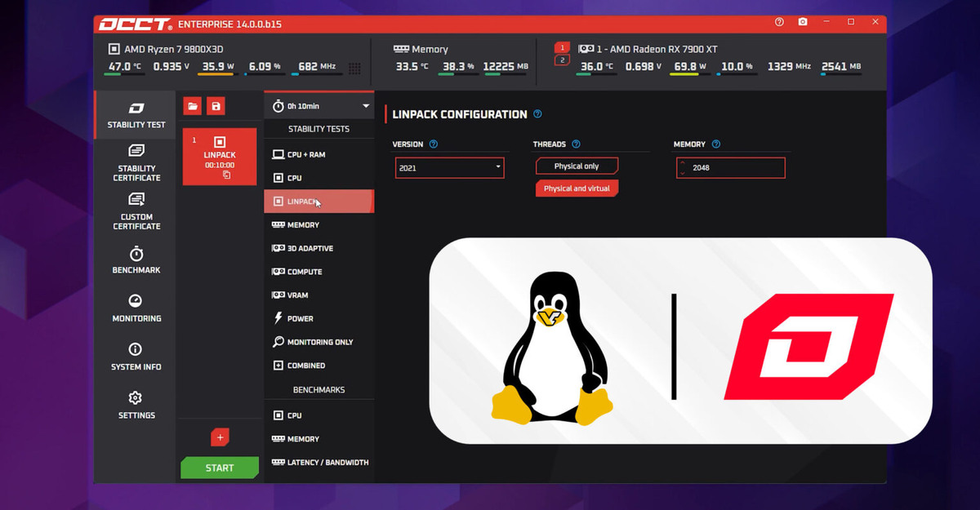Image resolution: width=980 pixels, height=510 pixels.
Task: Select GPU number 2 indicator
Action: pos(561,60)
